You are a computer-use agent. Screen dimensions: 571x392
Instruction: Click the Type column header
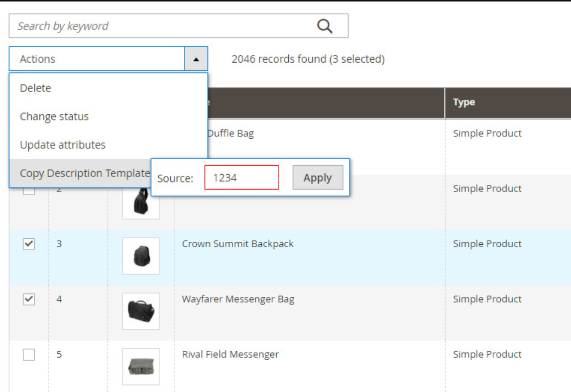tap(464, 102)
